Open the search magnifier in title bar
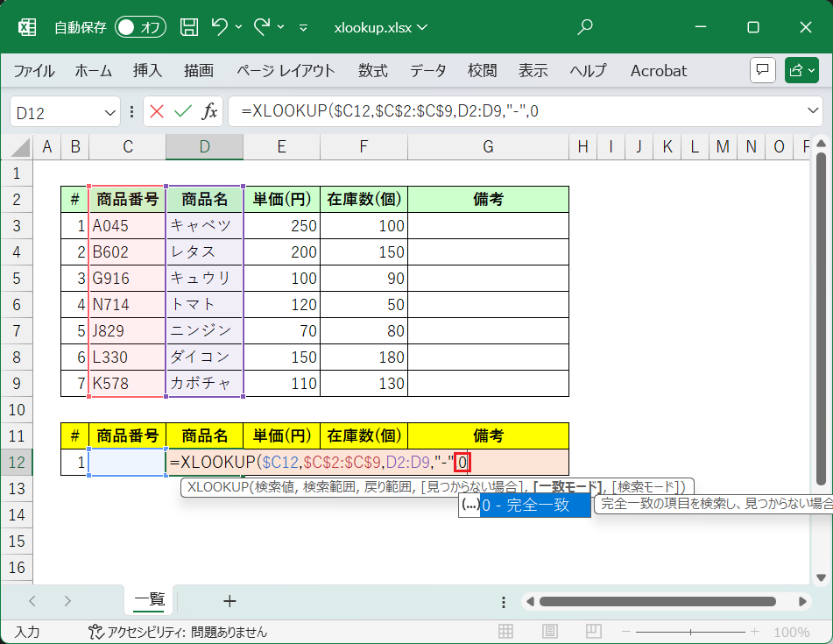Screen dimensions: 833x644 [586, 27]
